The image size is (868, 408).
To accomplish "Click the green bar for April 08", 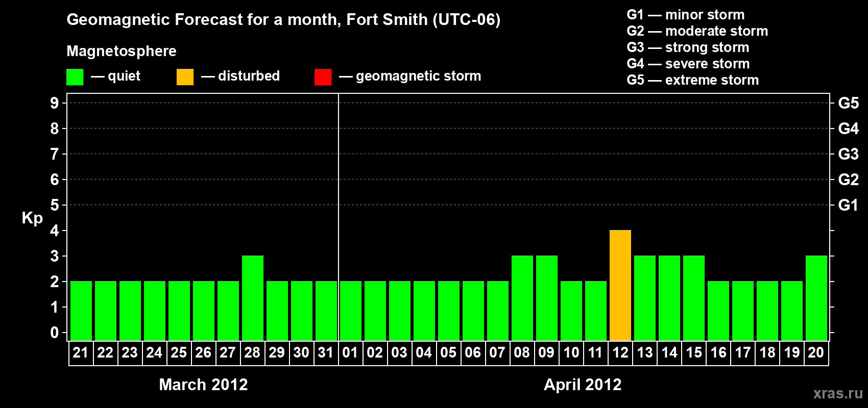I will 522,298.
